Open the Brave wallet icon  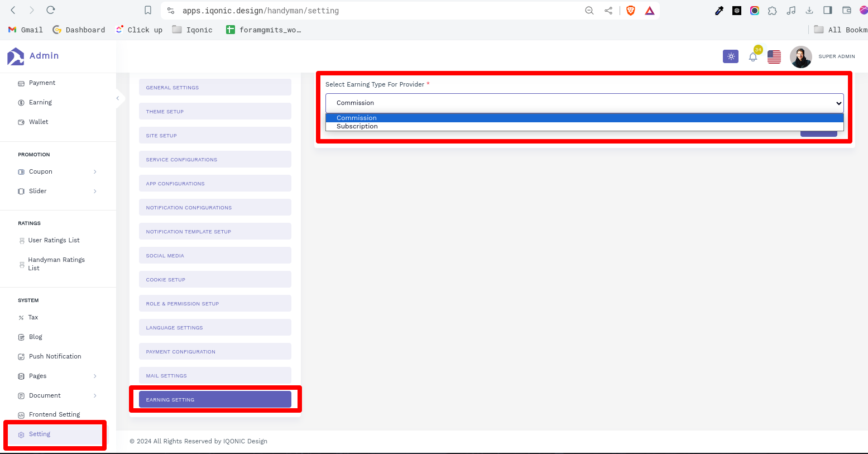pos(847,11)
